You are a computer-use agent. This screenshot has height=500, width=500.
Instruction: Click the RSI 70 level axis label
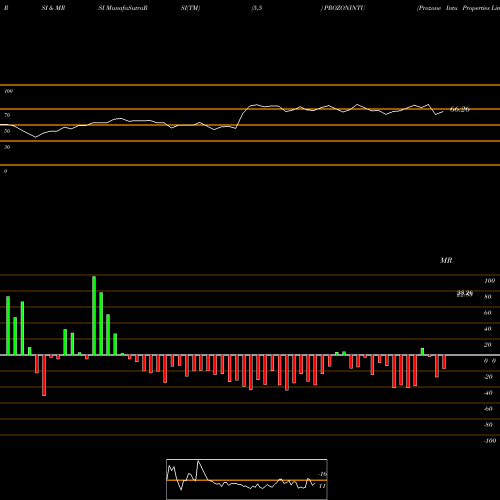tap(7, 115)
